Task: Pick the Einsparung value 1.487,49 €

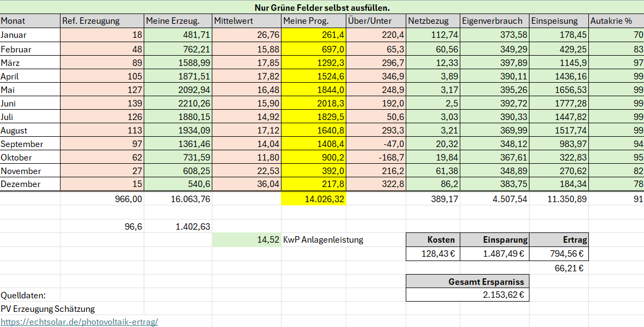Action: click(x=494, y=253)
